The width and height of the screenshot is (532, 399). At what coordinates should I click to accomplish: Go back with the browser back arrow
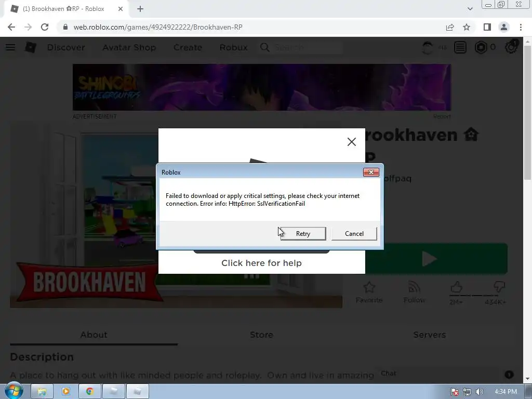click(x=11, y=27)
